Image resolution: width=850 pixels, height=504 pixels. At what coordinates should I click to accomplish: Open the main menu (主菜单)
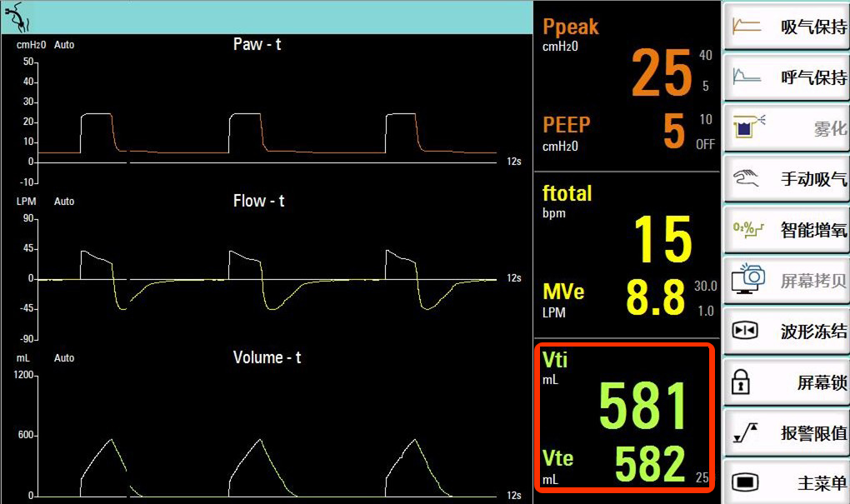(x=787, y=482)
